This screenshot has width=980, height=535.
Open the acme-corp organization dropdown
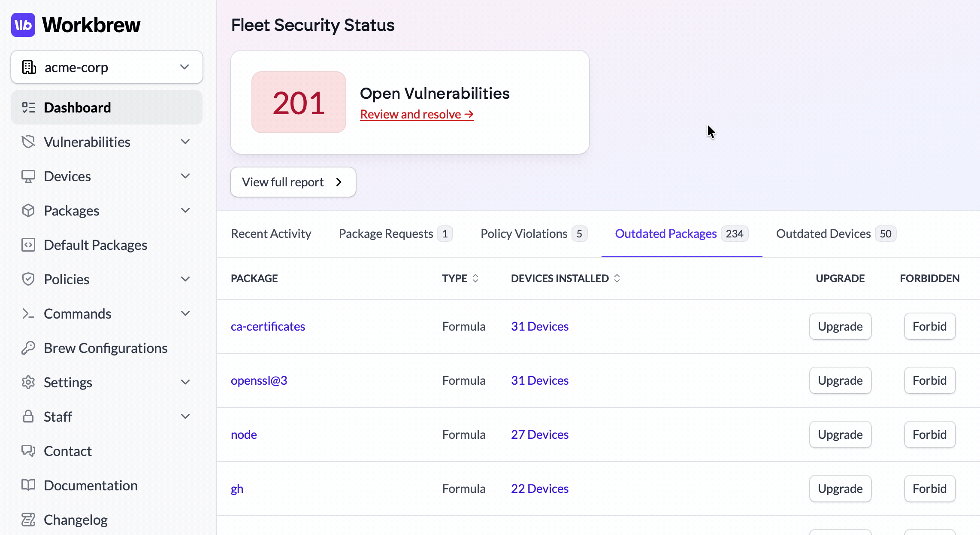(107, 67)
